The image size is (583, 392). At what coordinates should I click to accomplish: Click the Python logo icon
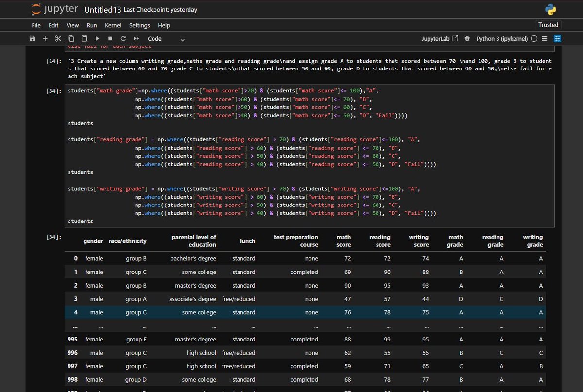550,9
